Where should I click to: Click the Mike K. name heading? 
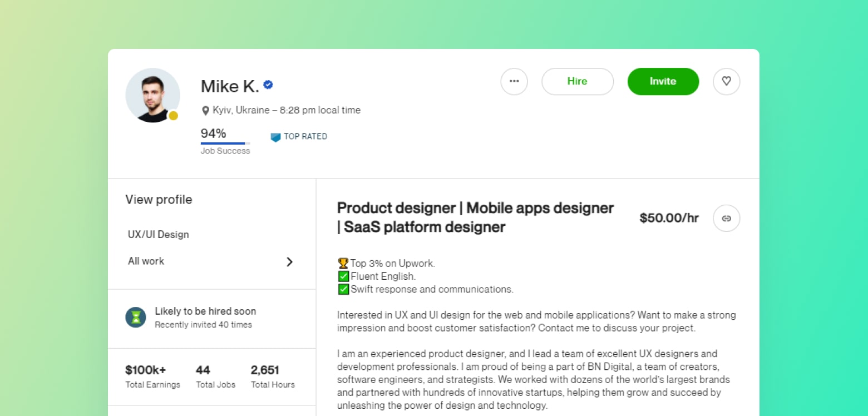pos(230,86)
